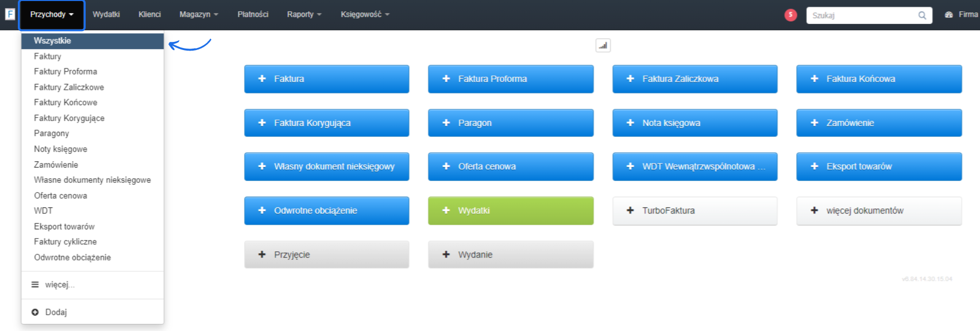Select Noty księgowe in the dropdown list

(92, 149)
